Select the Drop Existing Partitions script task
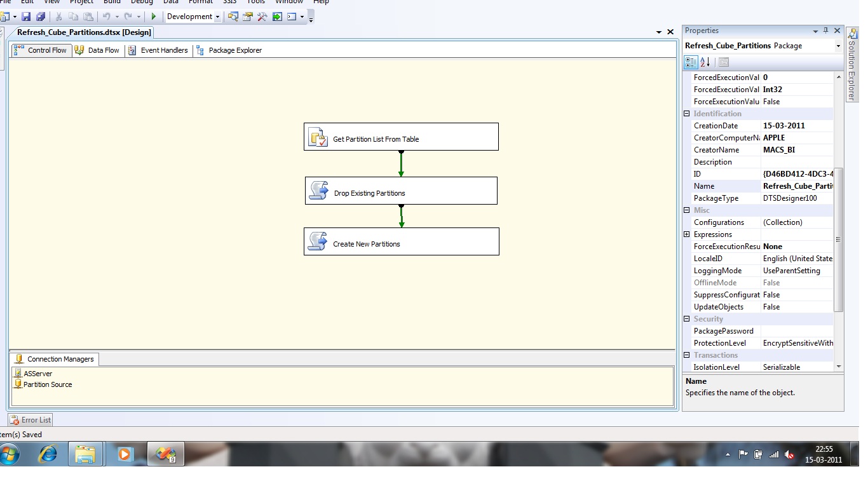 (x=401, y=190)
